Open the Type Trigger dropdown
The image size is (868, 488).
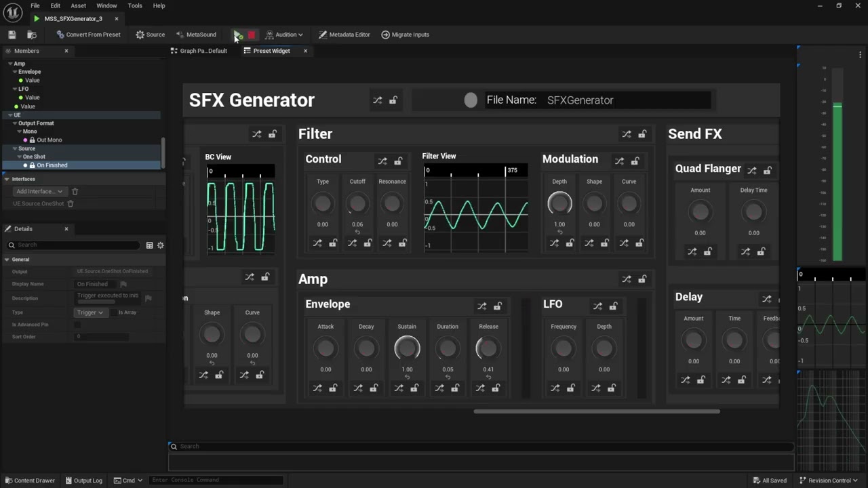coord(90,312)
